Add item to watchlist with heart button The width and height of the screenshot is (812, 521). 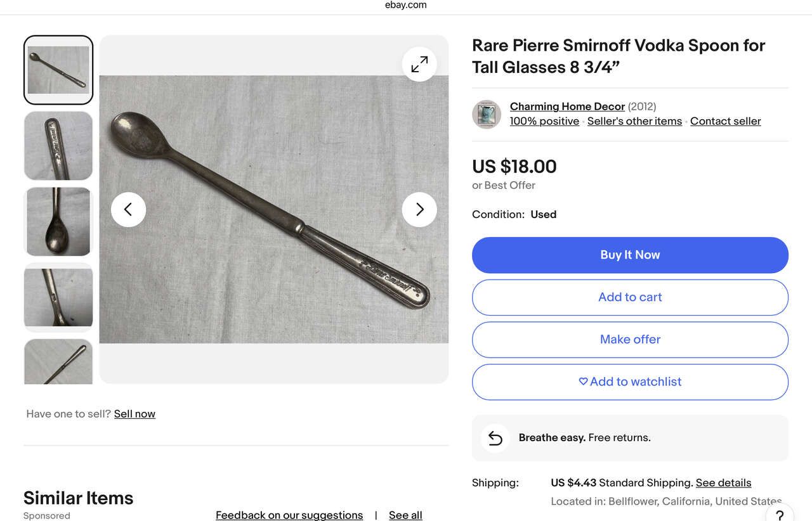point(630,382)
